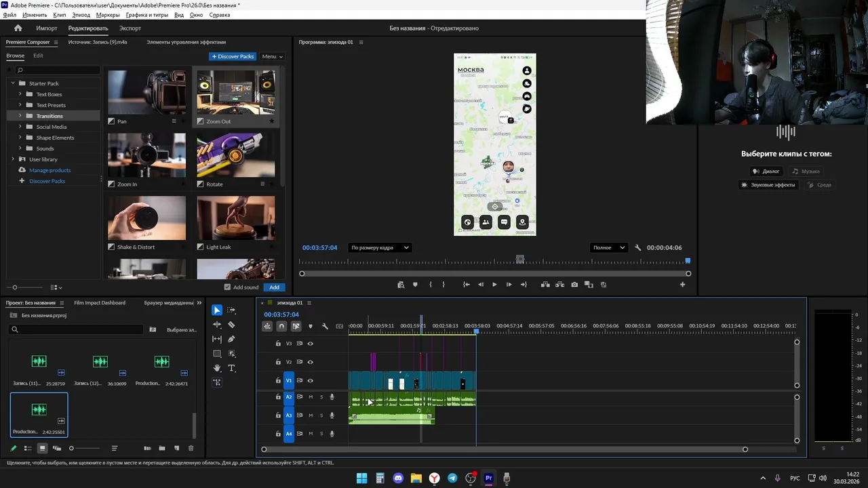Choose the Звуковые эффекты tag button

pyautogui.click(x=768, y=185)
